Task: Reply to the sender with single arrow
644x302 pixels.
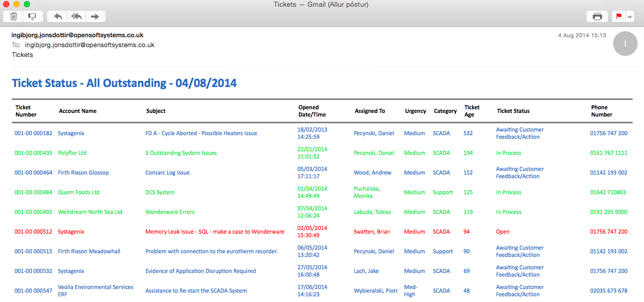Action: tap(57, 17)
